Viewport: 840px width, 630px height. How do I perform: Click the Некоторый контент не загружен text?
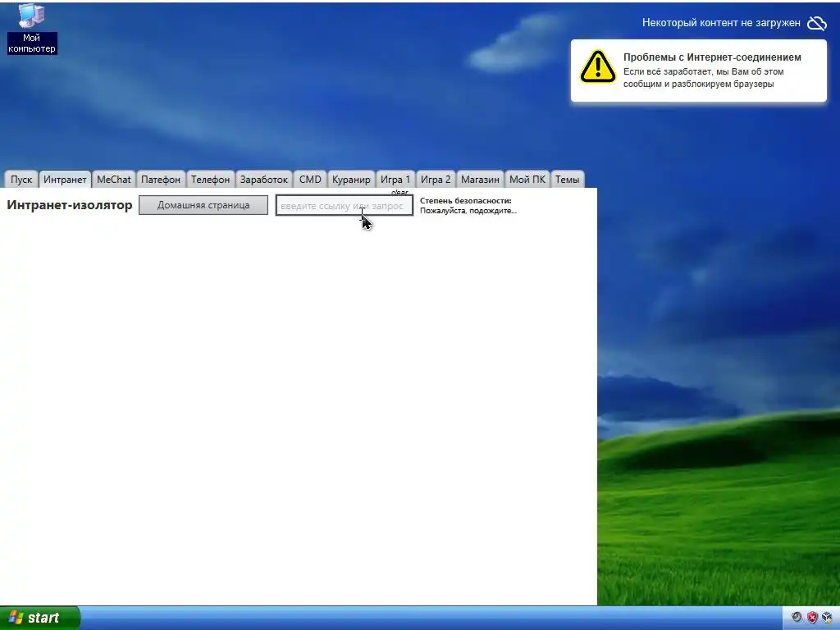point(721,23)
